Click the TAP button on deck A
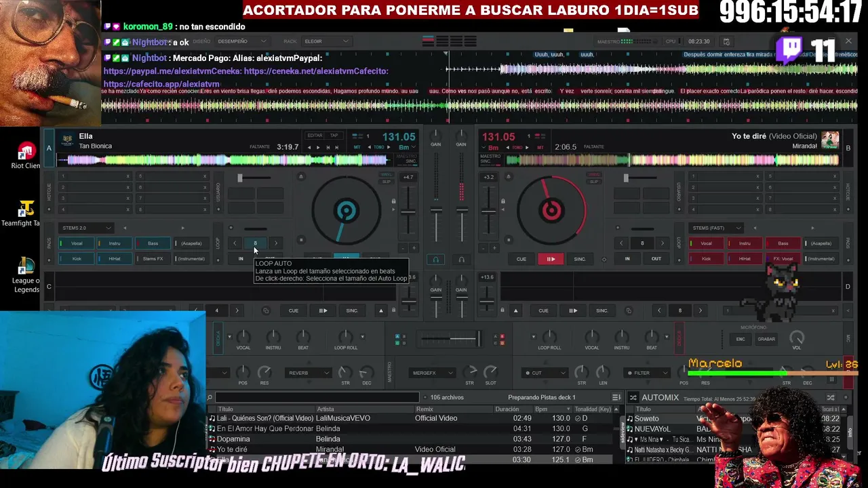Image resolution: width=868 pixels, height=488 pixels. tap(334, 136)
